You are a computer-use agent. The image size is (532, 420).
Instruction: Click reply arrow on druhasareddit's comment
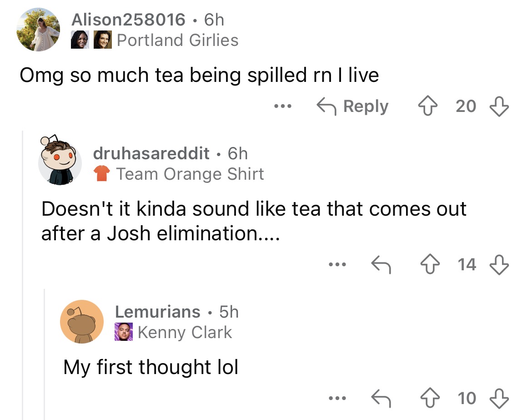(x=381, y=264)
